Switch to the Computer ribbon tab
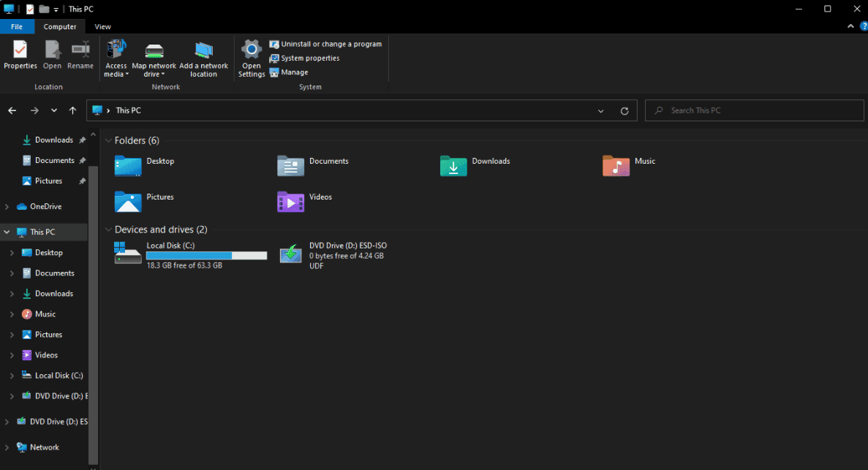Image resolution: width=868 pixels, height=470 pixels. pyautogui.click(x=60, y=26)
